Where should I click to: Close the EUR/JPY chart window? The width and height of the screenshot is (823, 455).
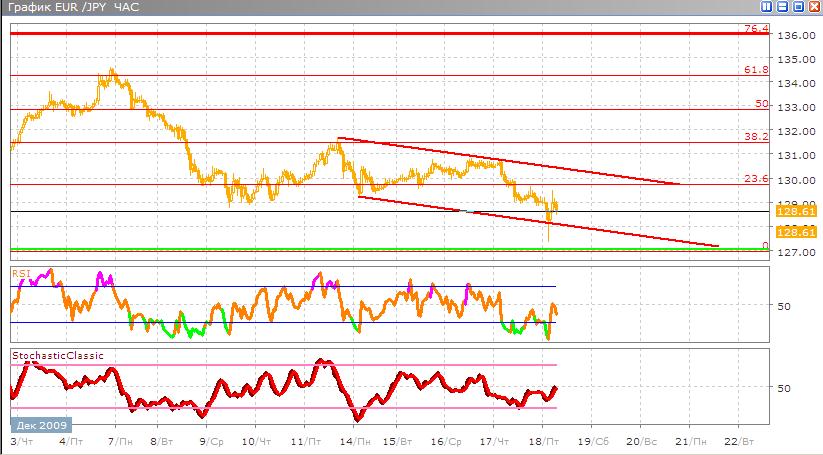click(813, 8)
